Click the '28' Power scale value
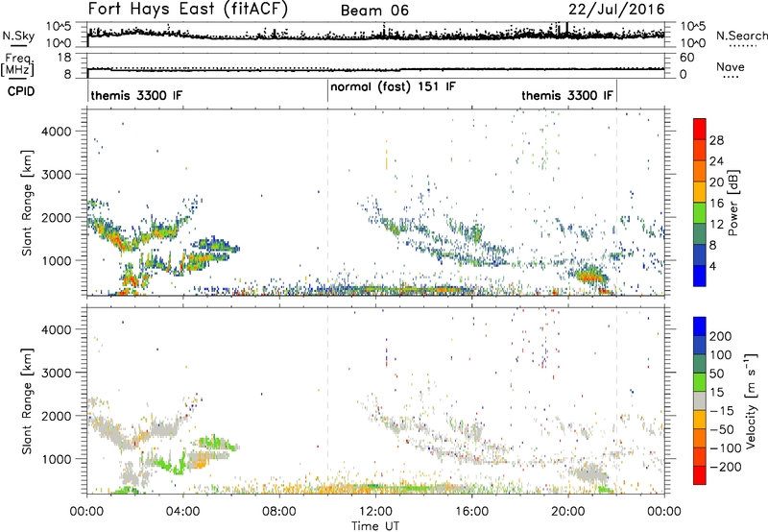This screenshot has width=768, height=532. (716, 140)
